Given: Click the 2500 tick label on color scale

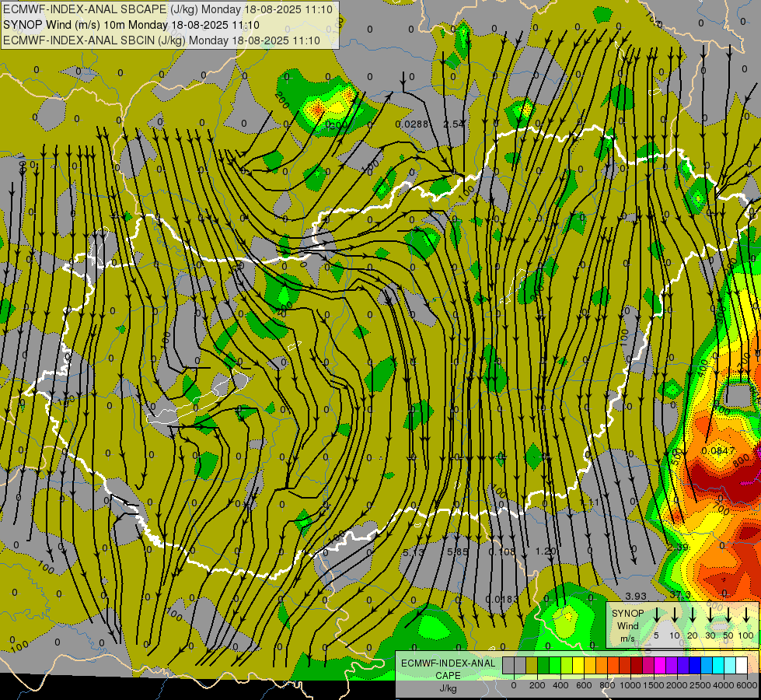Looking at the screenshot, I should [700, 685].
